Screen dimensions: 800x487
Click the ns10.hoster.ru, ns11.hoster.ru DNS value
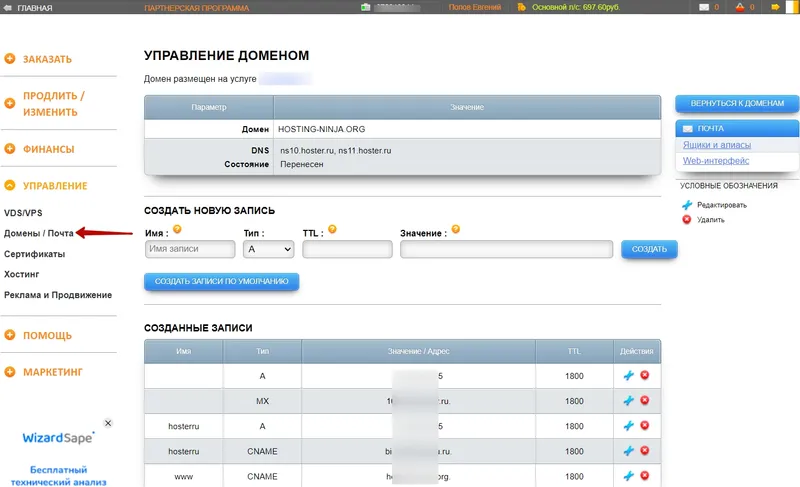pos(336,150)
